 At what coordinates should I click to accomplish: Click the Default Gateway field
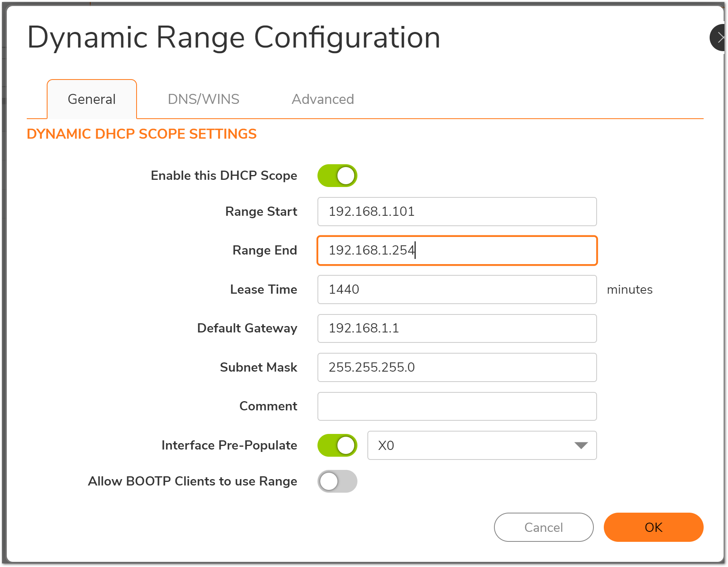(457, 328)
